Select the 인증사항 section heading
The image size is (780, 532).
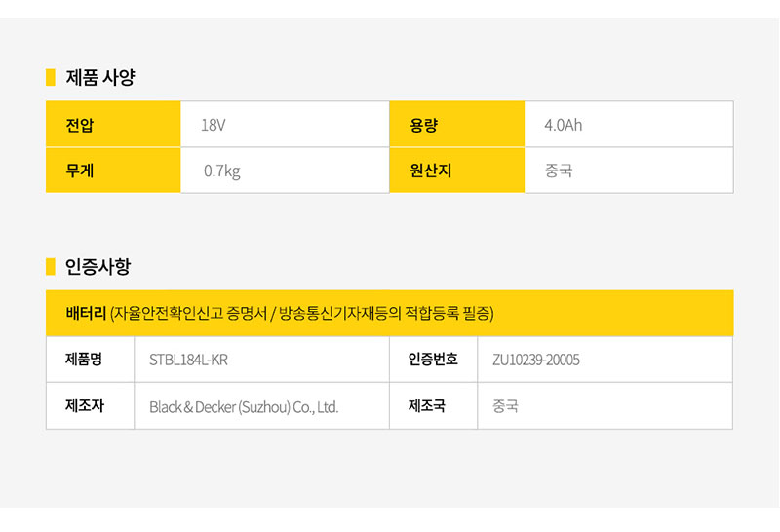98,267
